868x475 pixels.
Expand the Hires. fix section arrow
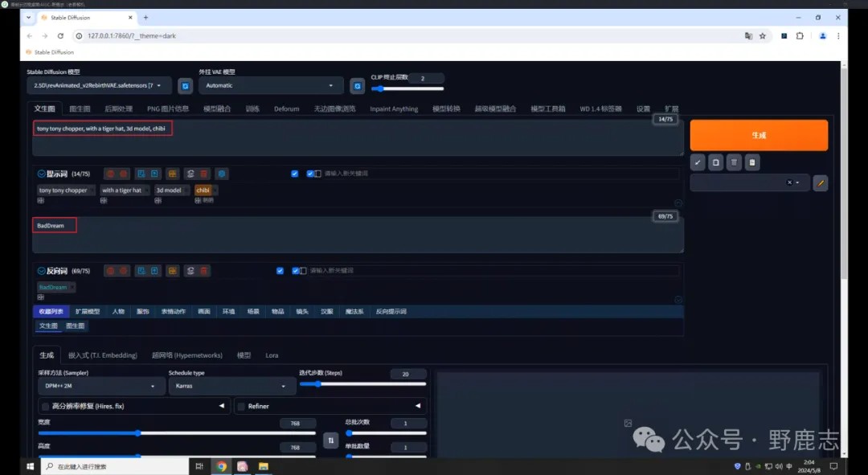(222, 406)
